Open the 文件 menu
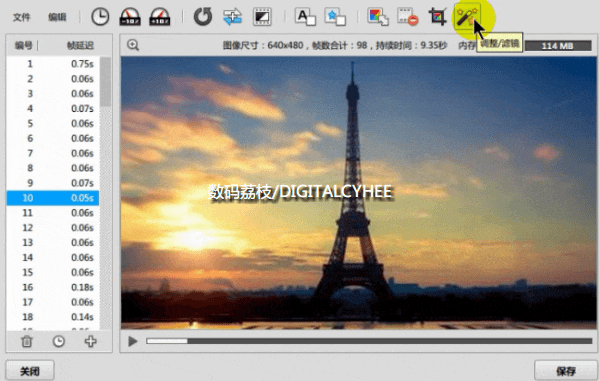Screen dimensions: 600x381 21,17
